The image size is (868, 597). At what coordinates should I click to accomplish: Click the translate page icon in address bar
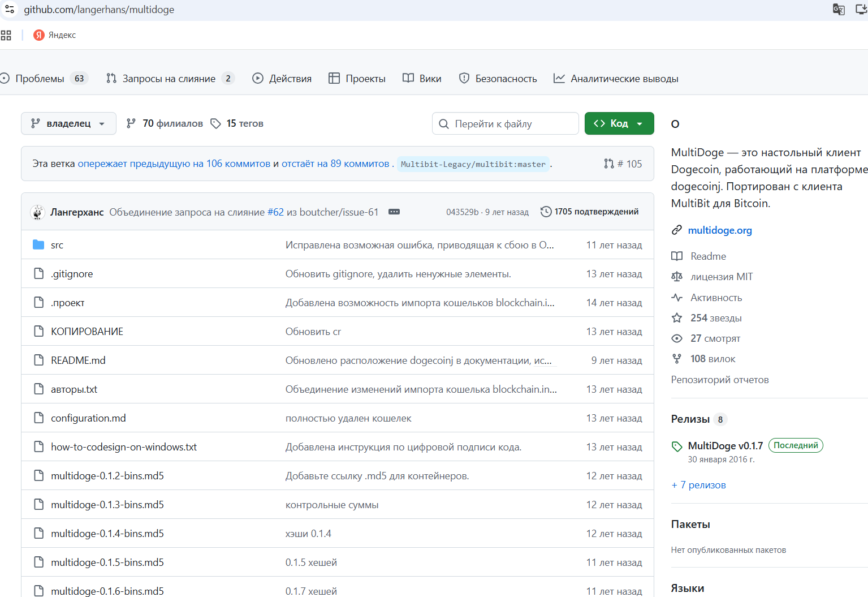click(839, 9)
